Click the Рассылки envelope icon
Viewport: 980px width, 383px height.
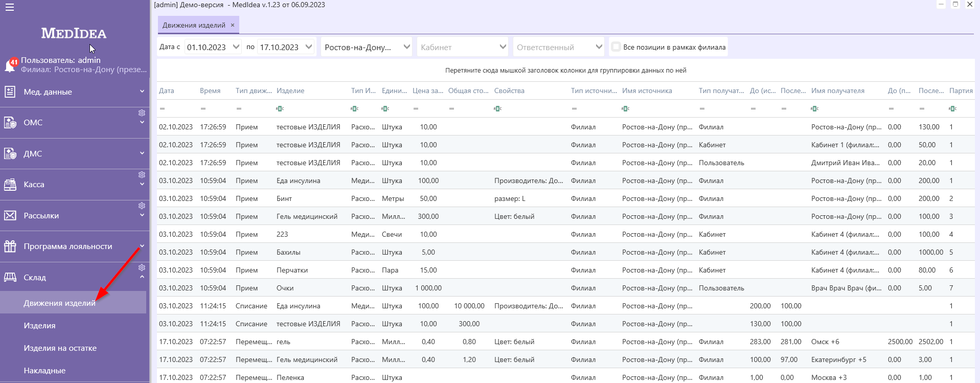point(10,216)
